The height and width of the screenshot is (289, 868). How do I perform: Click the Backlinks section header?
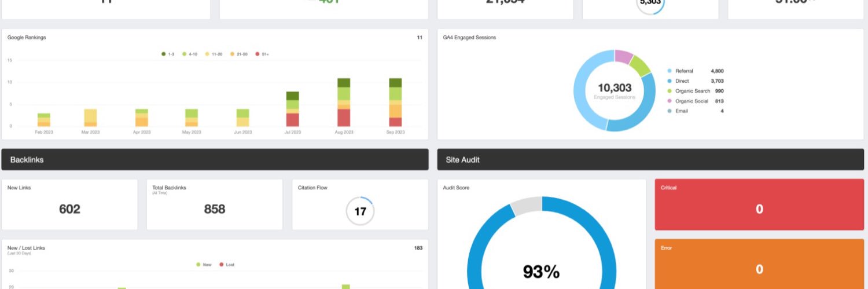tap(215, 159)
